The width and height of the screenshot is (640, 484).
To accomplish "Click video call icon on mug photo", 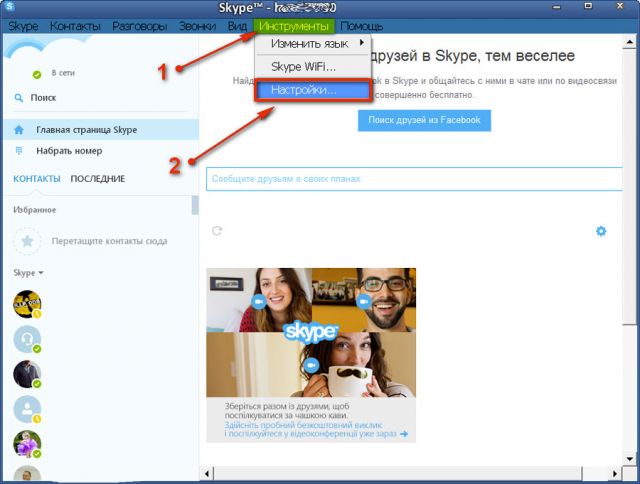I will [x=311, y=365].
